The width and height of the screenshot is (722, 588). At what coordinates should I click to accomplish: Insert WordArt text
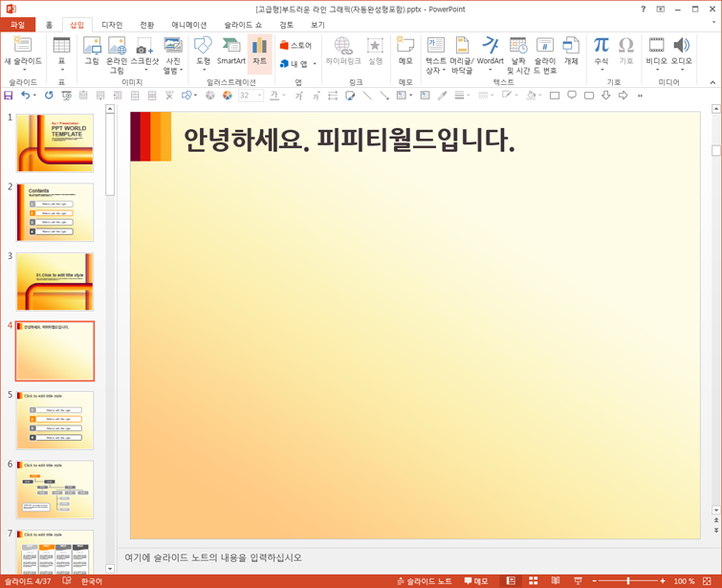pos(490,53)
